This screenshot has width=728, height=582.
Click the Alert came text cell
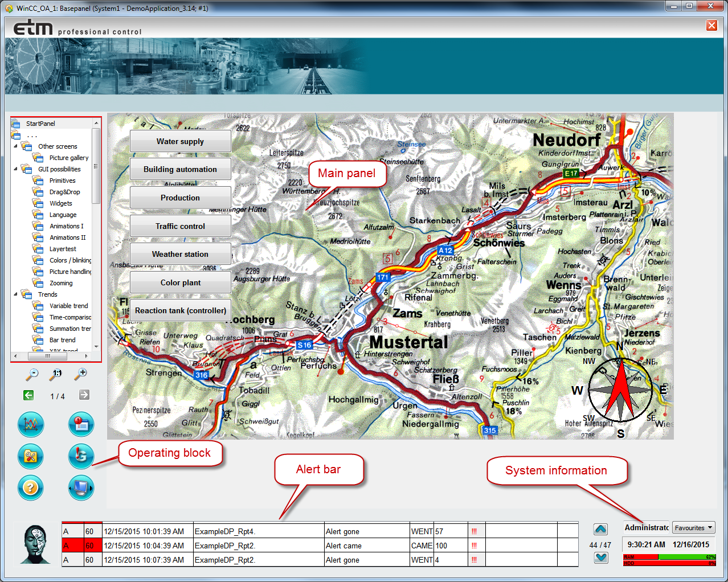pos(367,546)
